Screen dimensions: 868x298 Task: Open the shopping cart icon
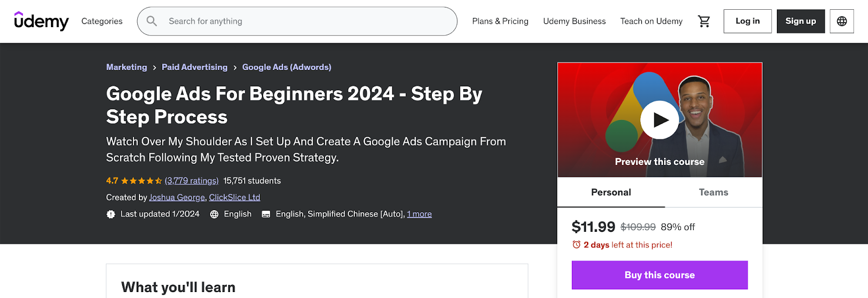(704, 21)
